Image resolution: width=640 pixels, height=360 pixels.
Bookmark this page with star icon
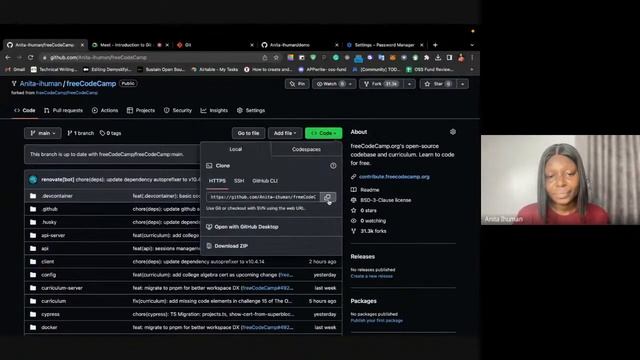276,58
